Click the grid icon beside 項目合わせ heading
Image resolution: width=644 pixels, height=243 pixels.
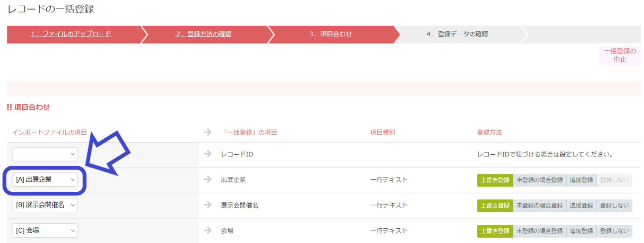9,107
